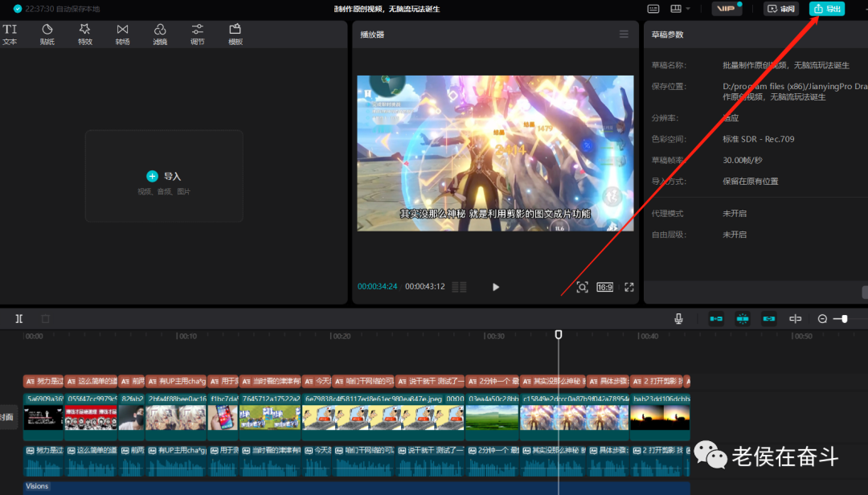
Task: Click the 导出 (Export) button
Action: click(827, 9)
